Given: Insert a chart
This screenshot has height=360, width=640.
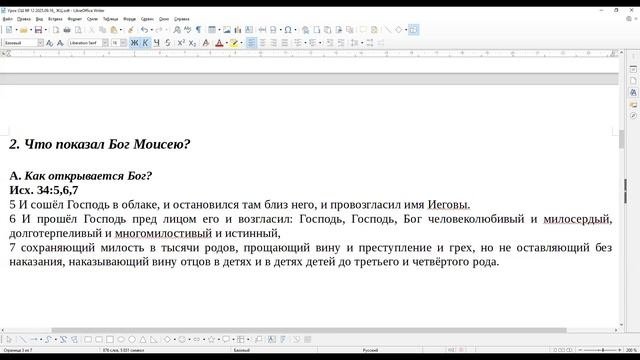Looking at the screenshot, I should click(238, 30).
